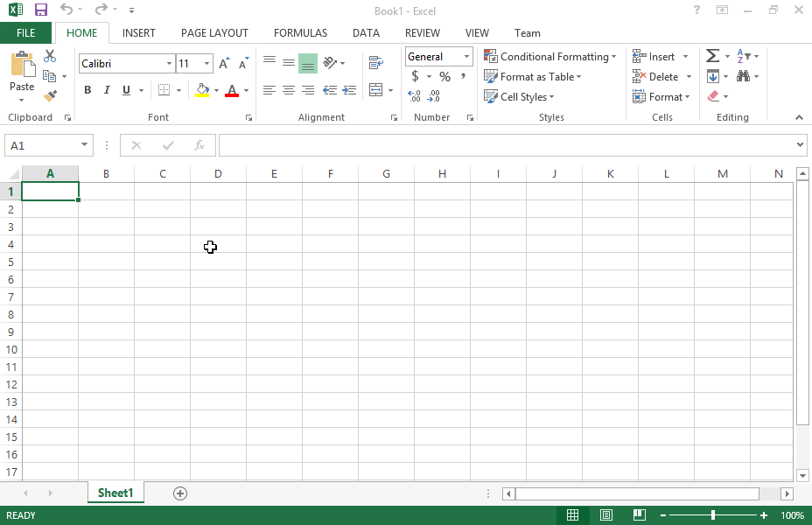This screenshot has height=525, width=812.
Task: Open Find & Select binoculars
Action: click(744, 77)
